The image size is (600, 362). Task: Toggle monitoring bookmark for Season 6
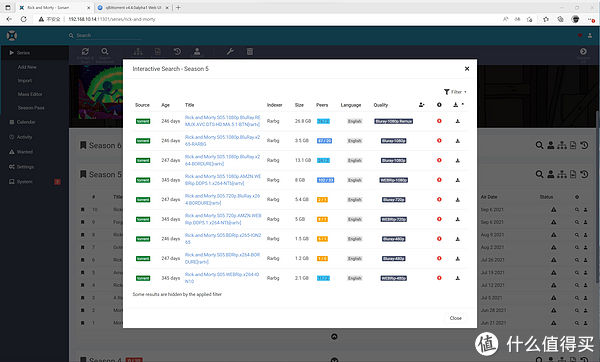click(83, 145)
